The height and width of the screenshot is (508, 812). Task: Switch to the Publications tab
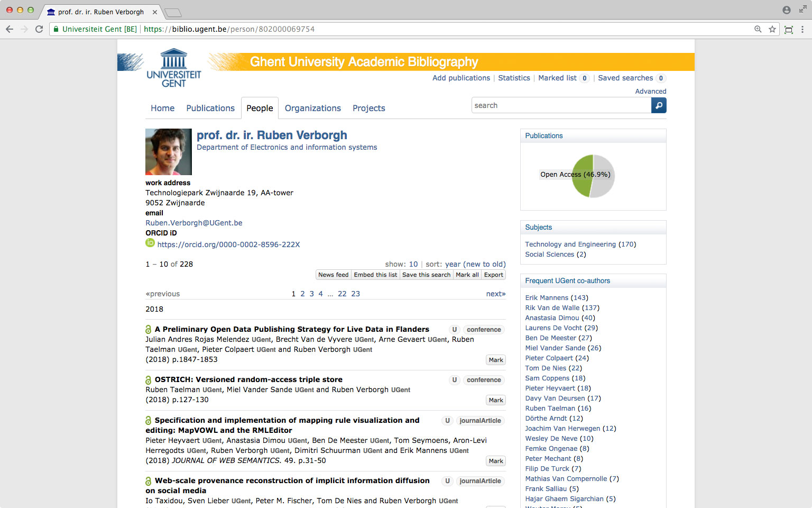click(210, 108)
